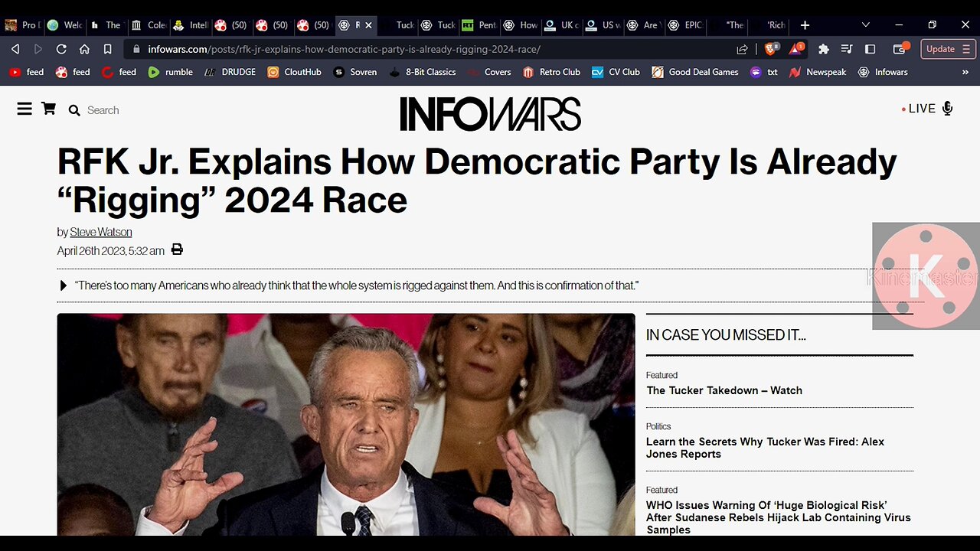Click the RFK Jr. article headline
Screen dimensions: 980x551
(477, 181)
